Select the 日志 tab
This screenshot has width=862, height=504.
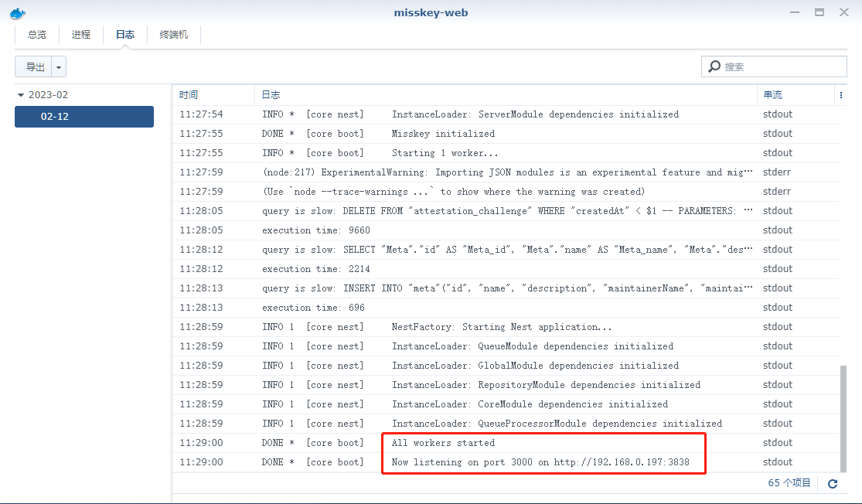coord(124,35)
